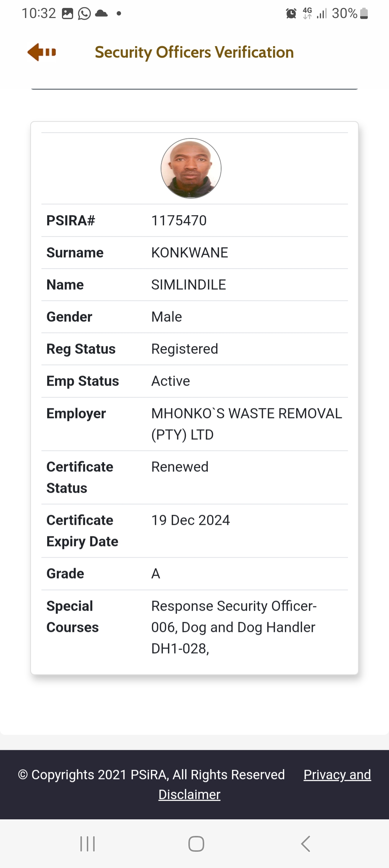
Task: Open the officer's circular profile photo
Action: click(191, 168)
